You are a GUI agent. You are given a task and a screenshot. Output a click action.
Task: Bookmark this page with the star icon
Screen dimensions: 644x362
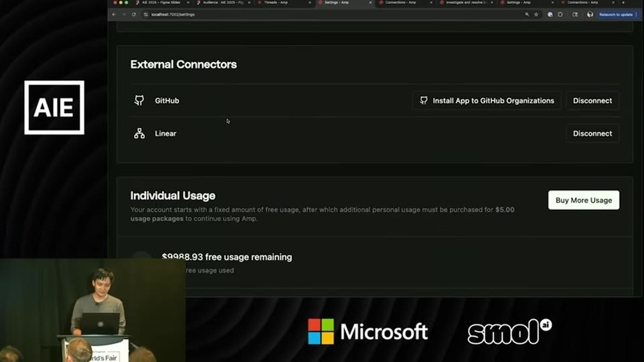(x=536, y=14)
